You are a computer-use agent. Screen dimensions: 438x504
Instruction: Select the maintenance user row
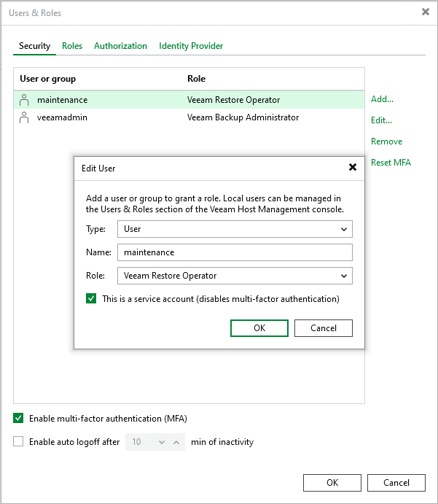189,100
